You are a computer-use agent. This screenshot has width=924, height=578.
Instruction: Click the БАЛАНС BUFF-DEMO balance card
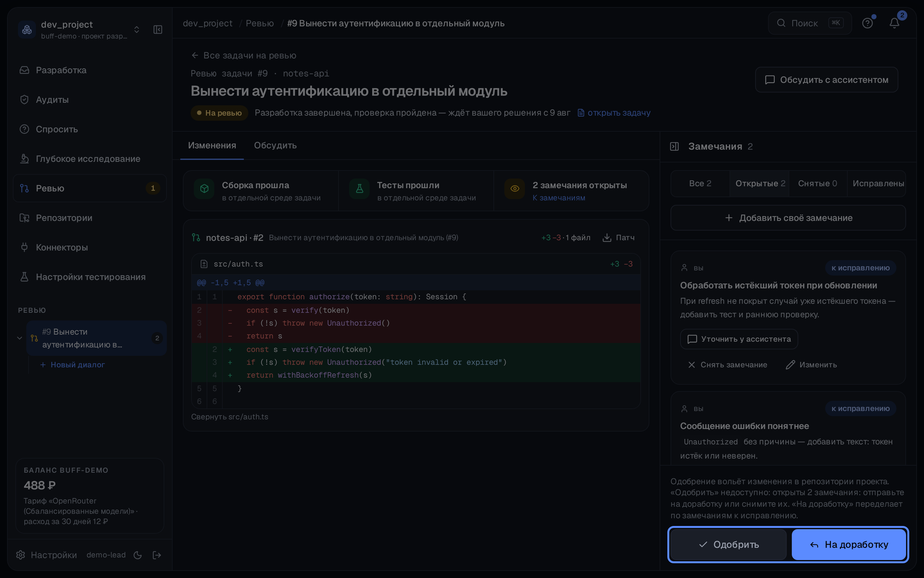(x=90, y=495)
